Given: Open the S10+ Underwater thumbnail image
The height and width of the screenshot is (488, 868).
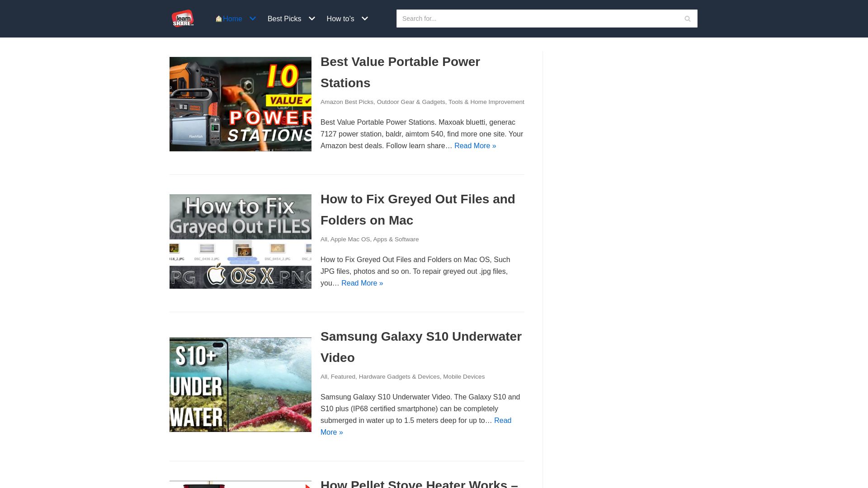Looking at the screenshot, I should click(240, 385).
